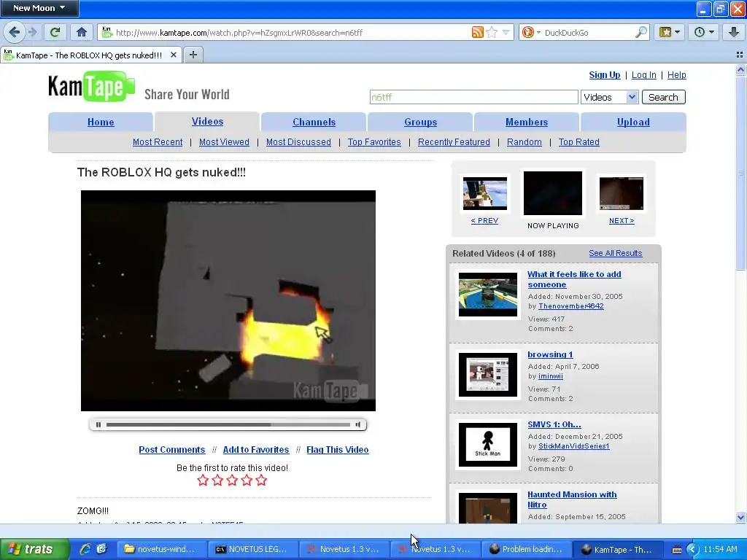Rate the video one star

pos(203,480)
